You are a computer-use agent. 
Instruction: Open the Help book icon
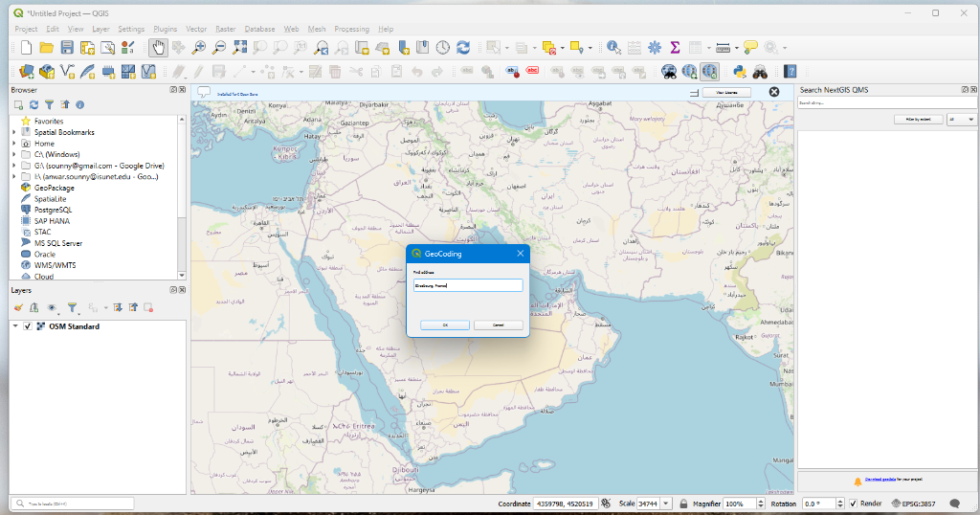790,72
